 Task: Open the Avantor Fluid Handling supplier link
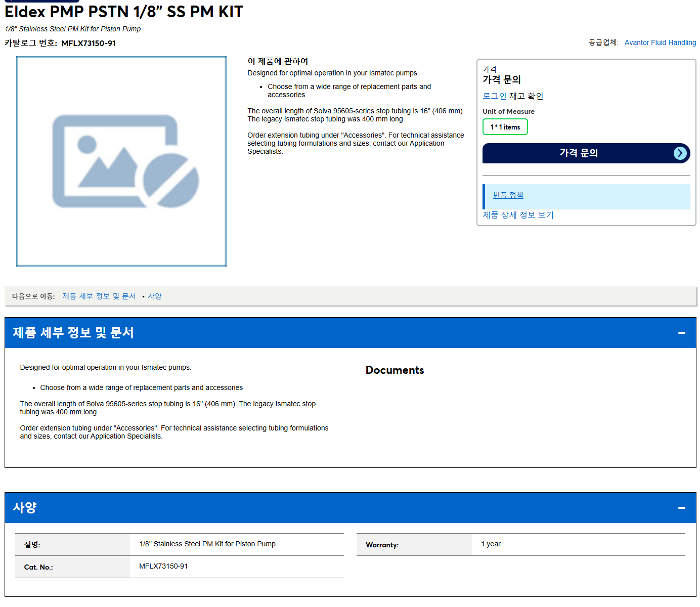[660, 42]
